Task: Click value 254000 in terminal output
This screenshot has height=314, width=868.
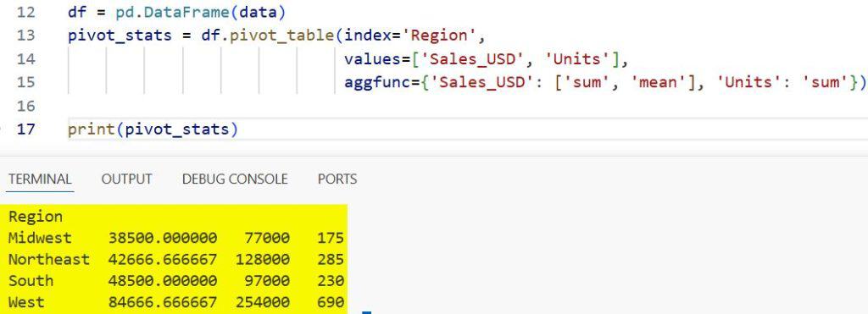Action: click(263, 302)
